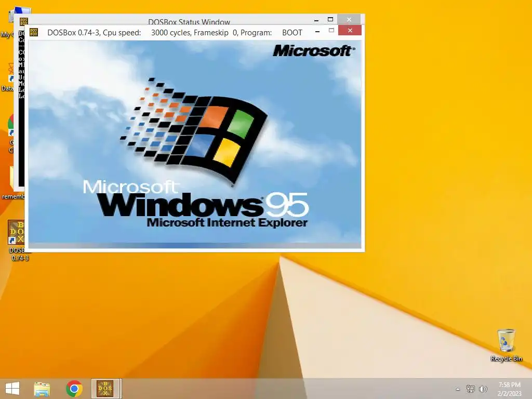
Task: Show hidden system tray icons
Action: pos(458,389)
